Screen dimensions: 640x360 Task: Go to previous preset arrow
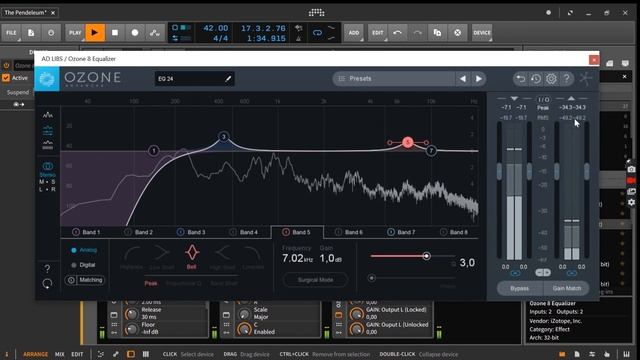[x=463, y=78]
